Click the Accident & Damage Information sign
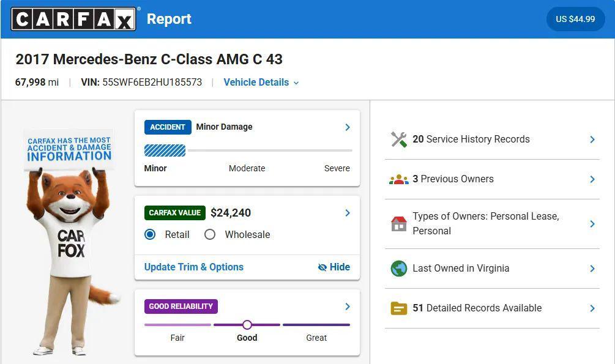This screenshot has width=615, height=364. coord(69,149)
